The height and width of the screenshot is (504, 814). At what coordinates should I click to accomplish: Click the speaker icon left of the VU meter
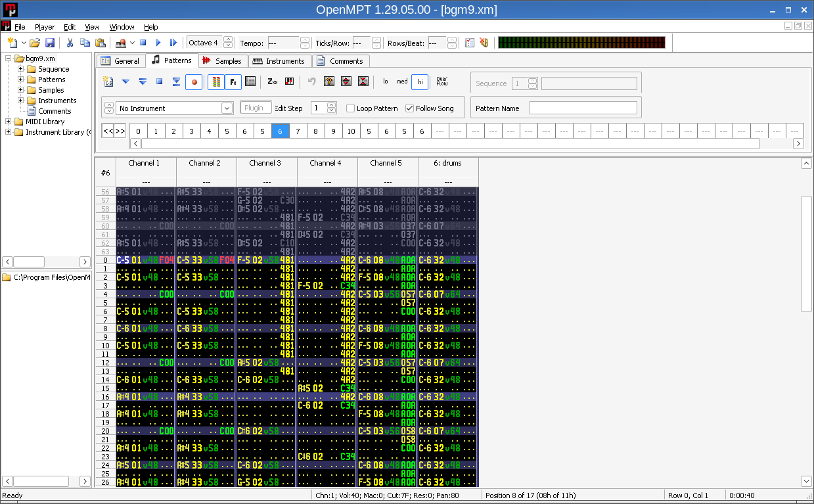(484, 43)
